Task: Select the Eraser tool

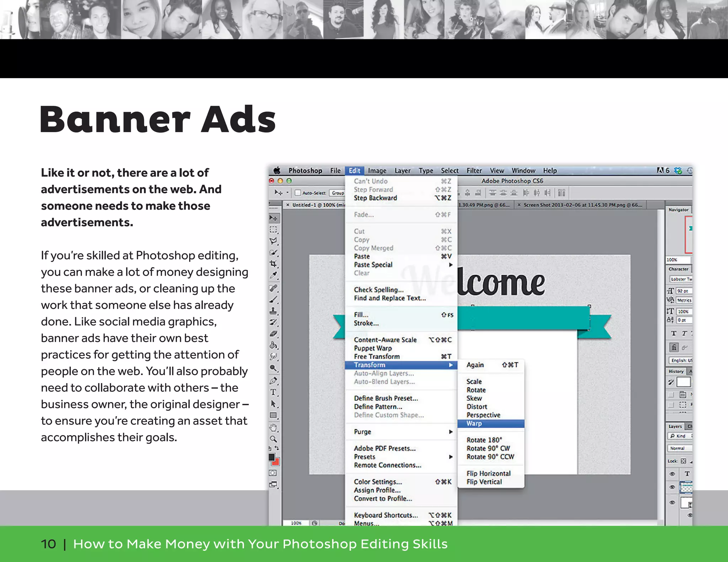Action: [274, 334]
